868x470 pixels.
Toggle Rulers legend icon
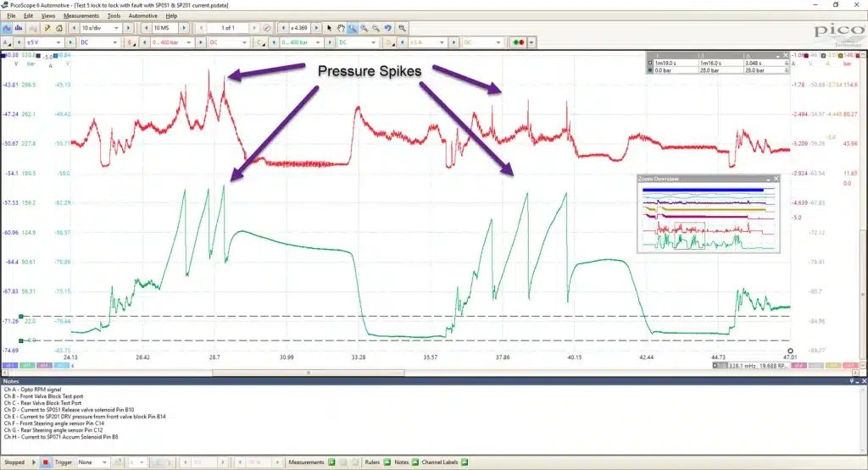point(387,462)
